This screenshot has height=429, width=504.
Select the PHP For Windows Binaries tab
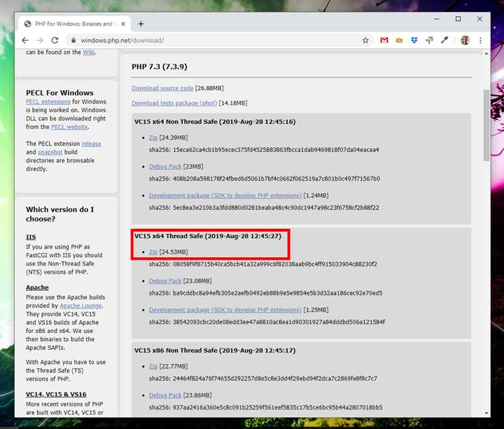click(74, 23)
